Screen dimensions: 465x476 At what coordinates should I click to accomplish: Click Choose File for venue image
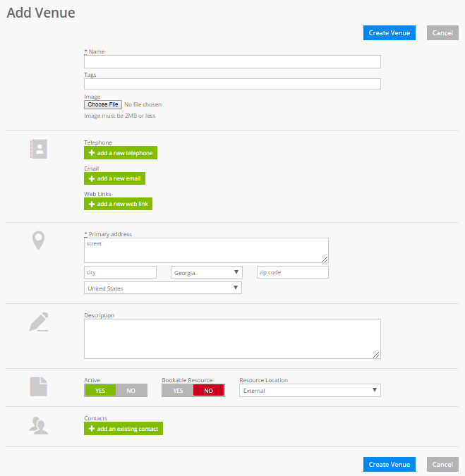pos(103,104)
